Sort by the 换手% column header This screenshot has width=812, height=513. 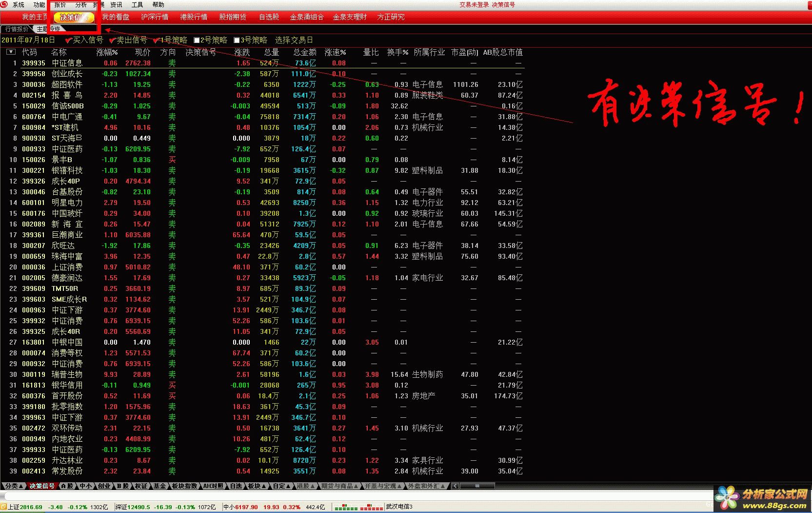[x=397, y=52]
